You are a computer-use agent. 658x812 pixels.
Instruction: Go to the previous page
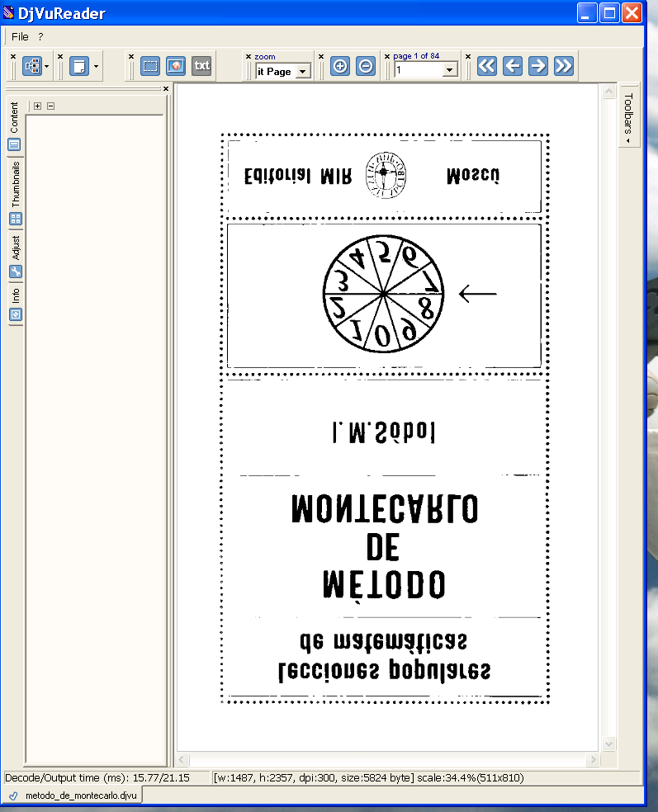[x=513, y=66]
